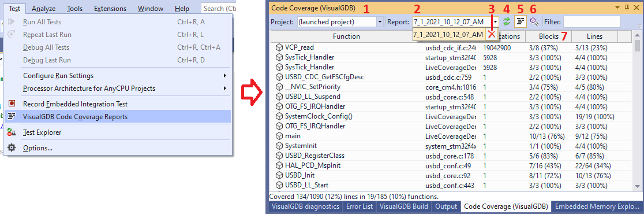Image resolution: width=644 pixels, height=214 pixels.
Task: Click the Filter text field
Action: click(592, 21)
